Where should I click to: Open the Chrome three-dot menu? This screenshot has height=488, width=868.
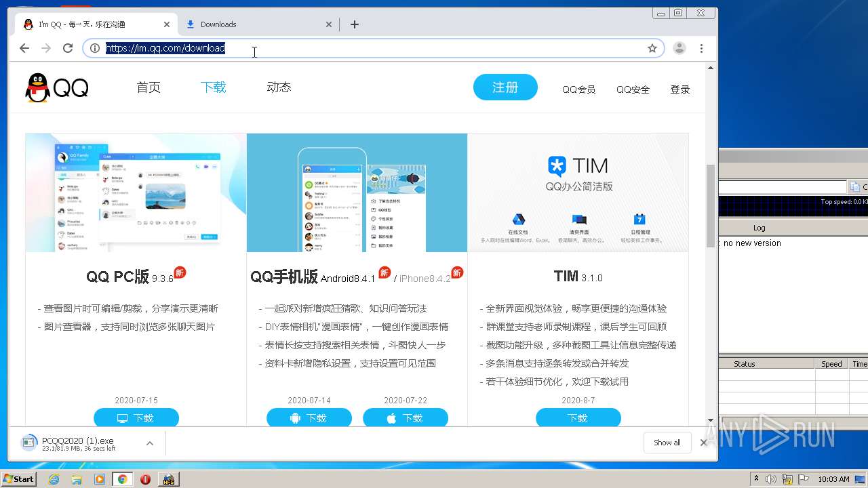coord(701,48)
